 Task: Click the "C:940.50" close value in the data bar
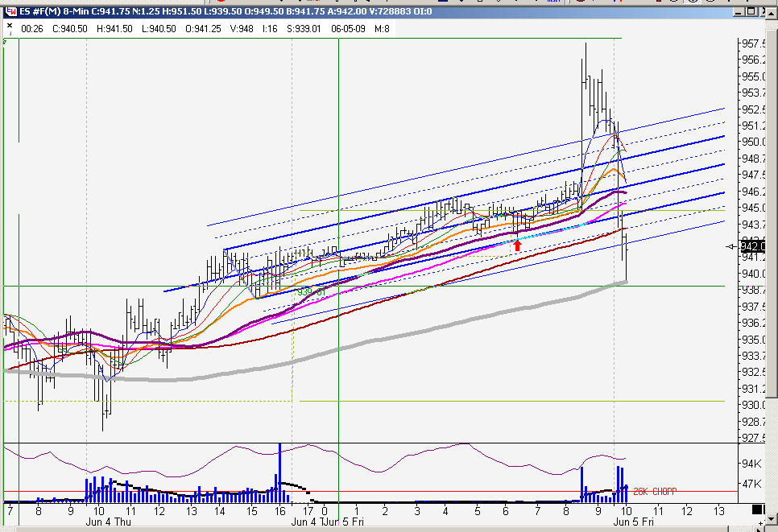(70, 29)
